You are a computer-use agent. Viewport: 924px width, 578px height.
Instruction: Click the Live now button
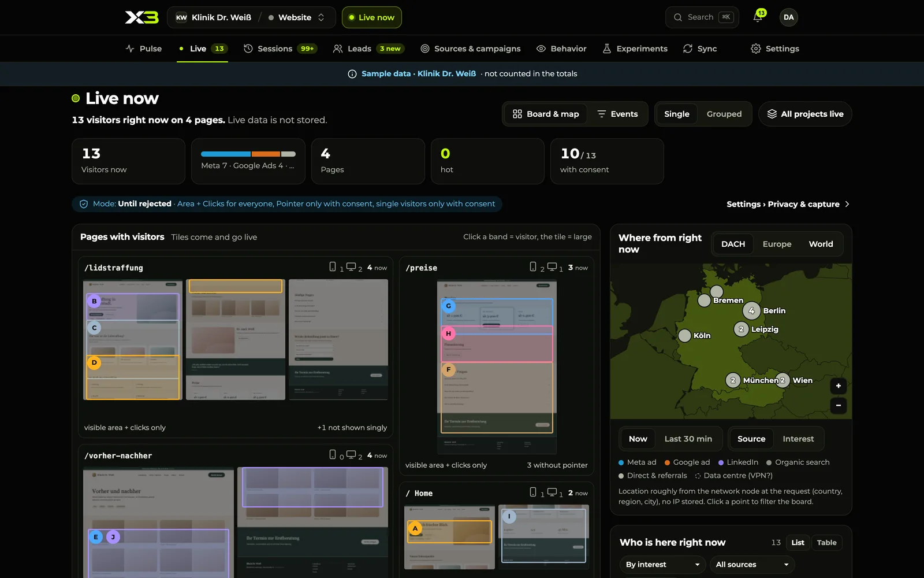372,17
